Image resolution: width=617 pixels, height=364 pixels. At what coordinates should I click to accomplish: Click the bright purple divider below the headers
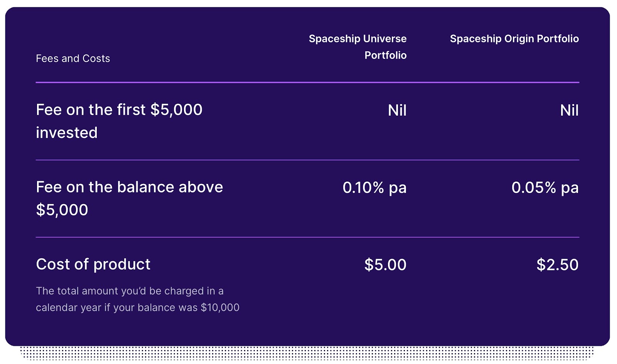[307, 82]
